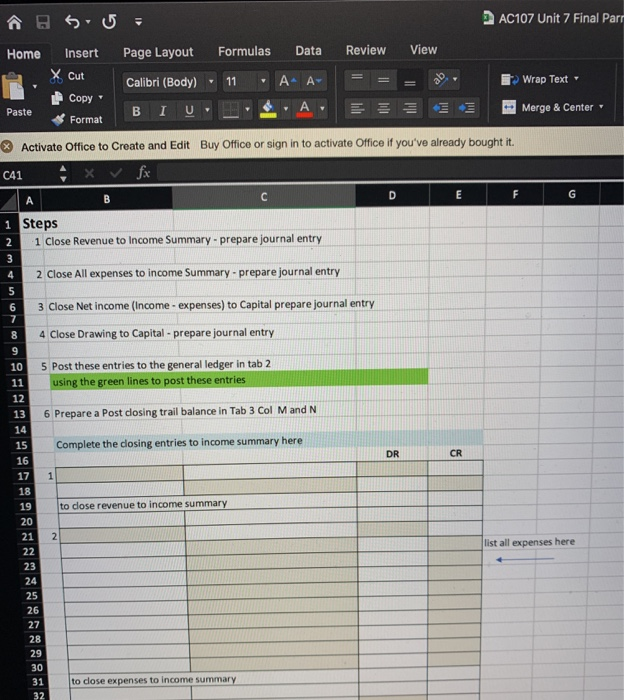Open the Customize Quick Access Toolbar menu
The height and width of the screenshot is (700, 624).
pyautogui.click(x=138, y=21)
